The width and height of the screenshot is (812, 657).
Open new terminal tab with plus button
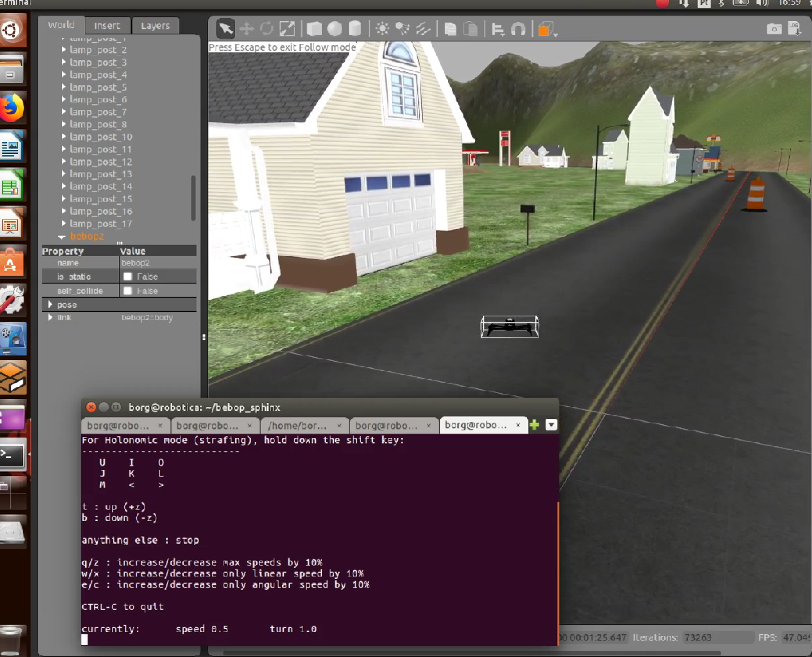pos(534,425)
